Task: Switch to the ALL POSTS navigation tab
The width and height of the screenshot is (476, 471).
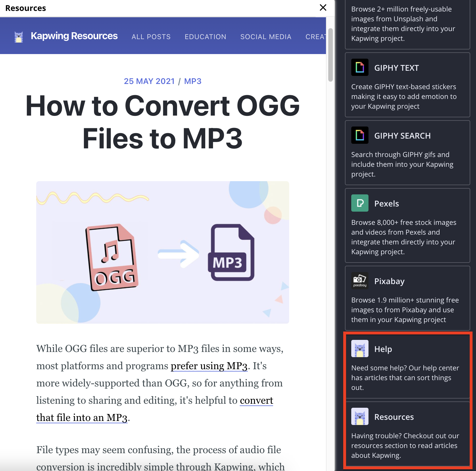Action: pos(151,37)
